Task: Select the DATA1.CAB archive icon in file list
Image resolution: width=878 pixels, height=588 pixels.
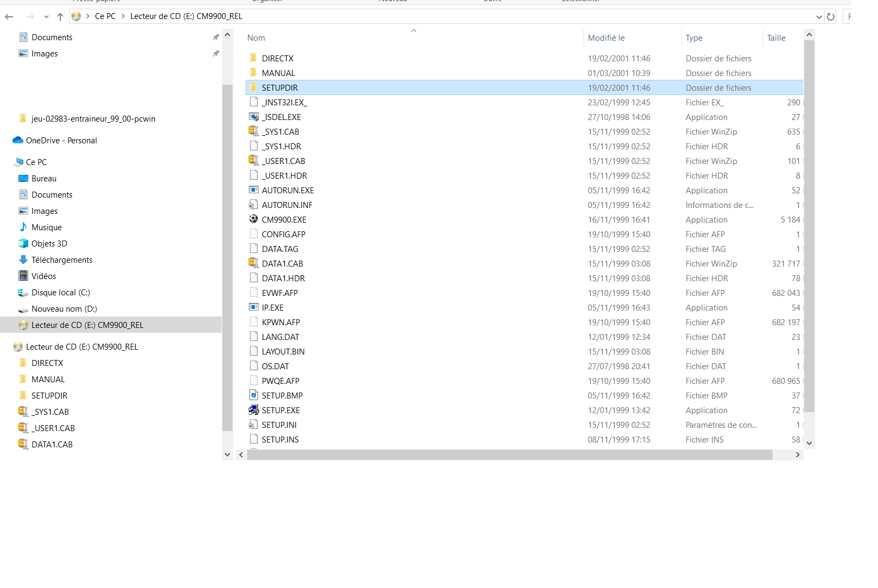Action: pyautogui.click(x=253, y=263)
